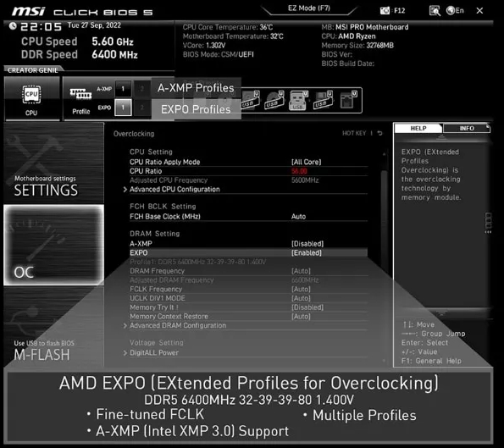Select the network boot device icon
Image resolution: width=504 pixels, height=448 pixels.
(x=348, y=100)
